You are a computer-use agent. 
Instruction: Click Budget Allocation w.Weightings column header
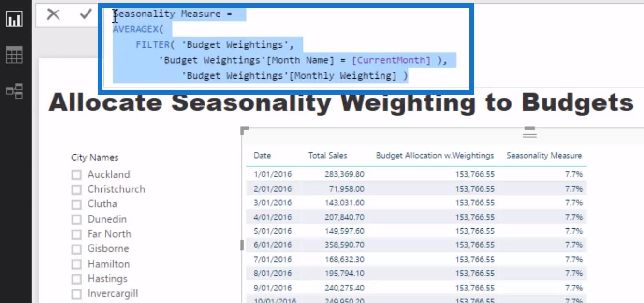point(435,155)
